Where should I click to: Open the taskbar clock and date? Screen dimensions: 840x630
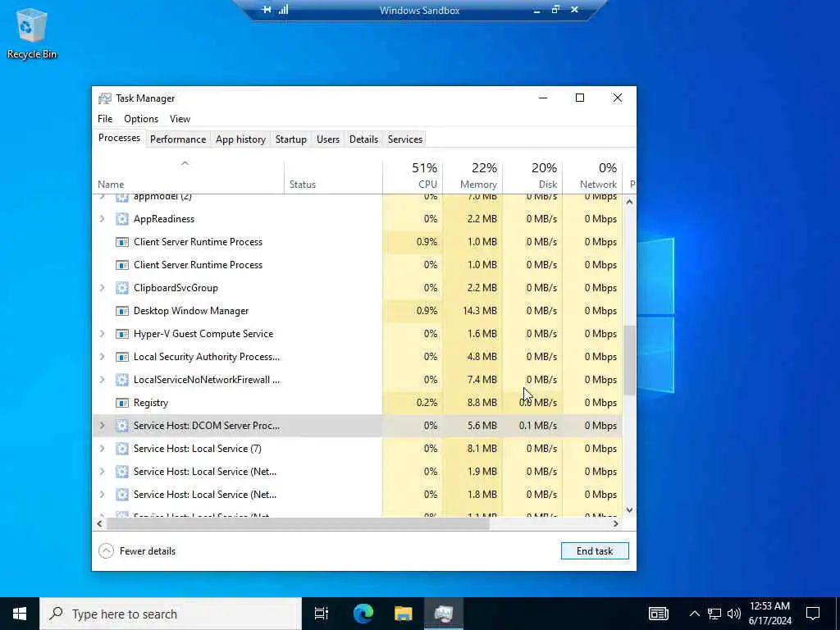[769, 614]
